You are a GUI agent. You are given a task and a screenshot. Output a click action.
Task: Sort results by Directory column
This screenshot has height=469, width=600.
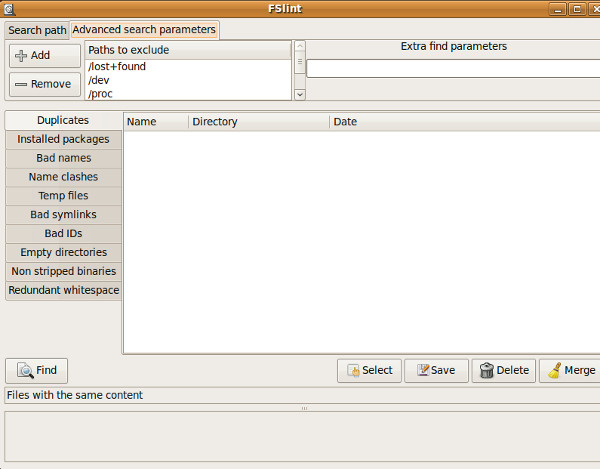[259, 122]
